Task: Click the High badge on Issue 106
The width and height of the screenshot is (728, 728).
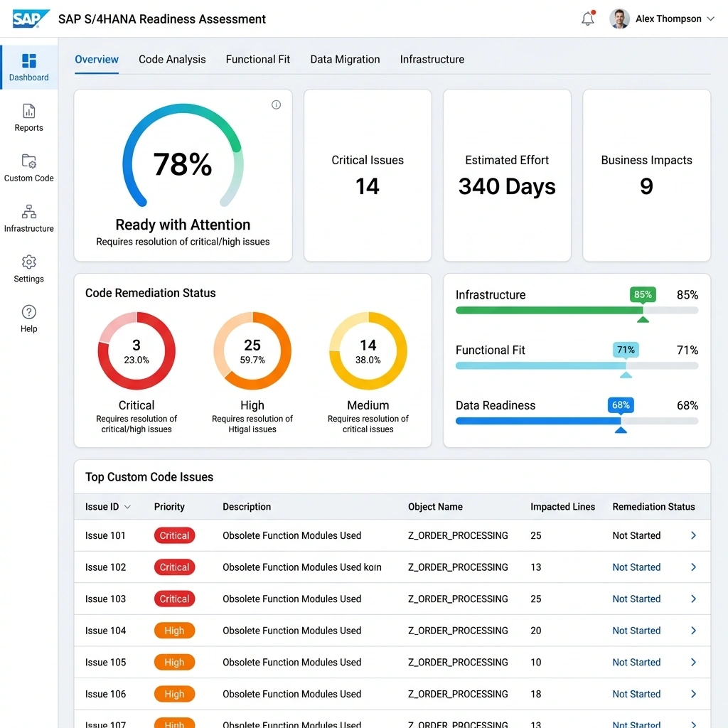Action: click(174, 694)
